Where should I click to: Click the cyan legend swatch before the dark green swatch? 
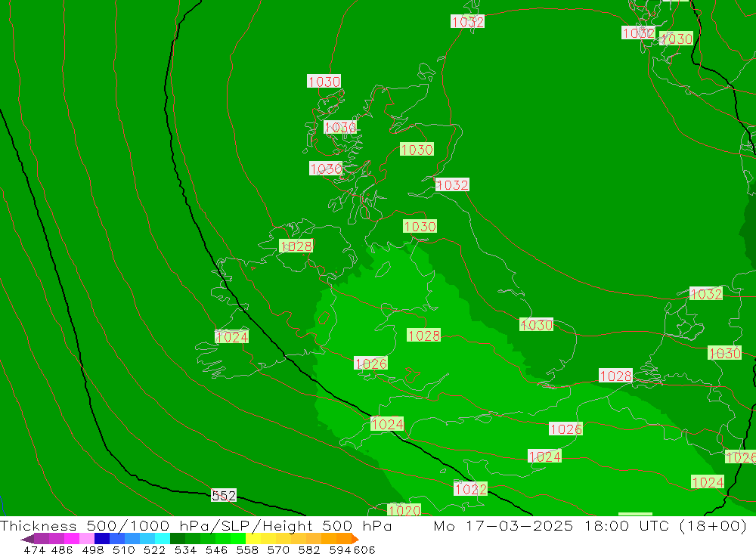163,539
